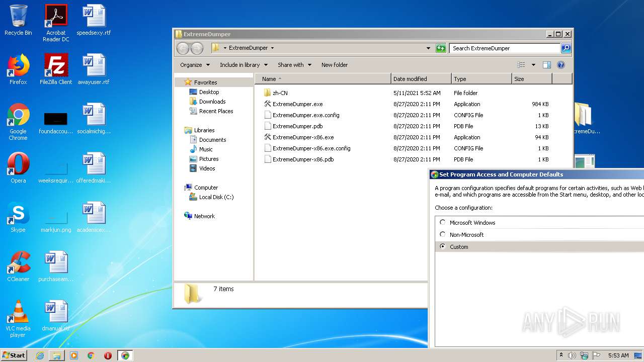Select the ExtremeDumper-x86.exe application icon
The image size is (644, 362).
point(268,137)
